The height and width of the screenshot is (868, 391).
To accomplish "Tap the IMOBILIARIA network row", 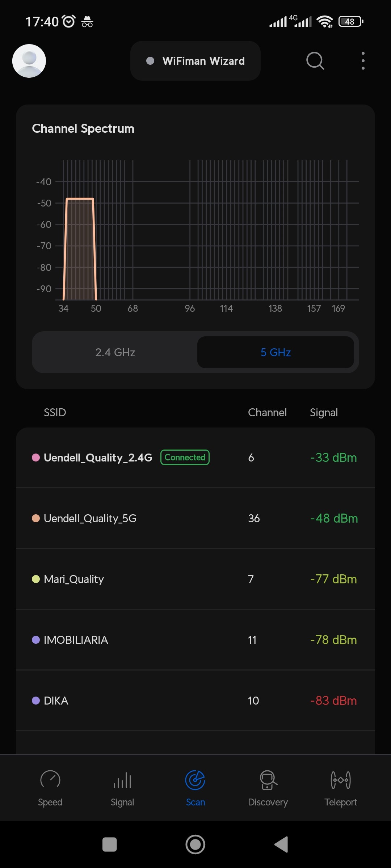I will click(x=195, y=640).
